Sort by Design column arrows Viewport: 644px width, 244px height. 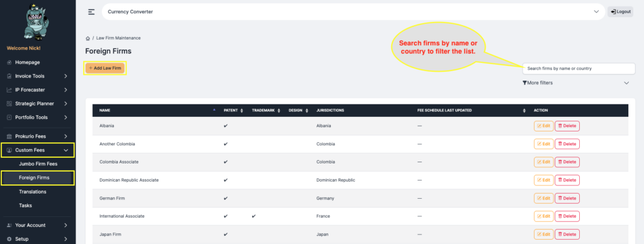tap(306, 111)
